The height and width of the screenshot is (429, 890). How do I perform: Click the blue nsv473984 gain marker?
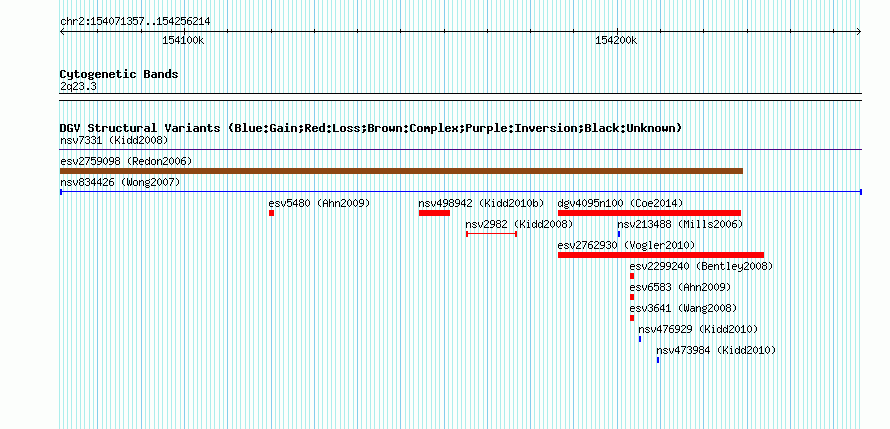click(x=658, y=360)
